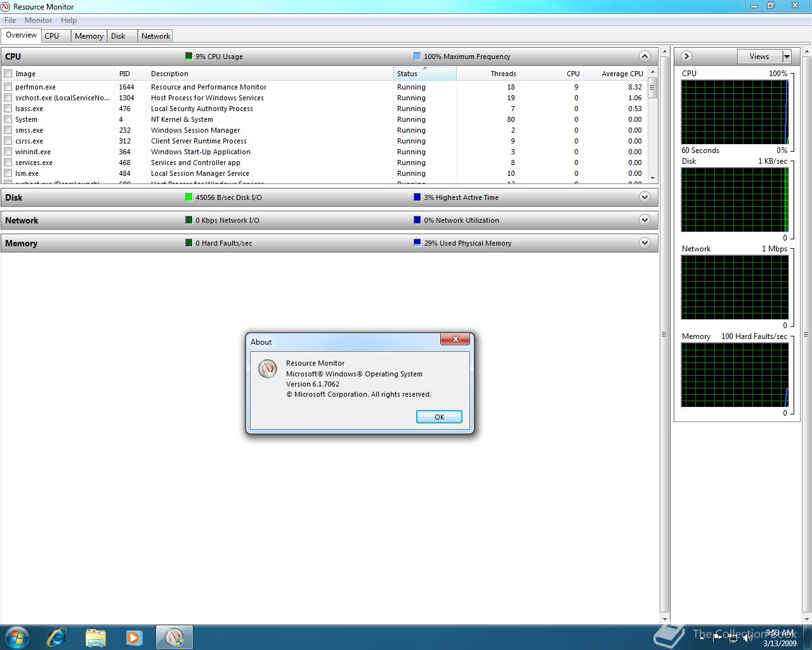The width and height of the screenshot is (812, 650).
Task: Close the About dialog with X
Action: pos(455,340)
